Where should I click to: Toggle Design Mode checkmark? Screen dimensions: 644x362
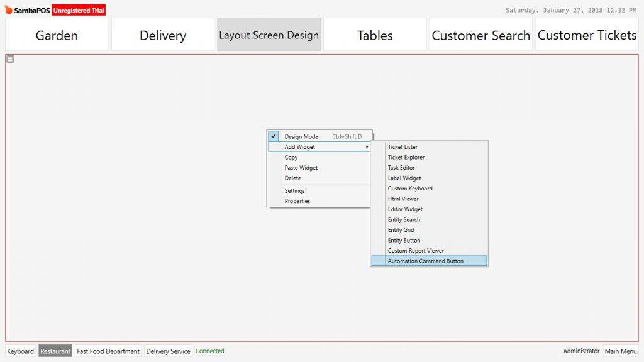click(273, 136)
